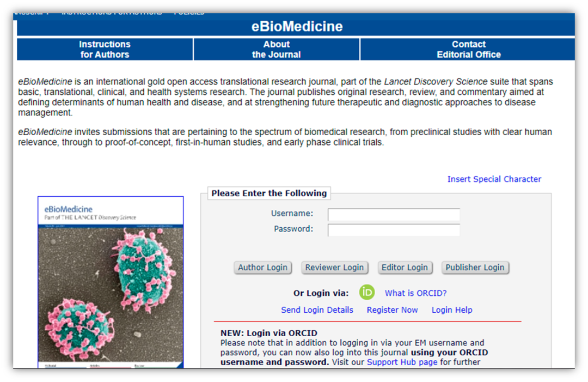This screenshot has width=588, height=382.
Task: Select the About the Journal tab
Action: (277, 49)
